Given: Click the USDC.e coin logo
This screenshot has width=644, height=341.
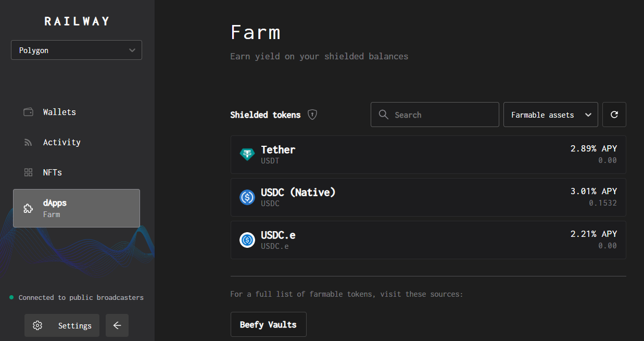Looking at the screenshot, I should [247, 240].
